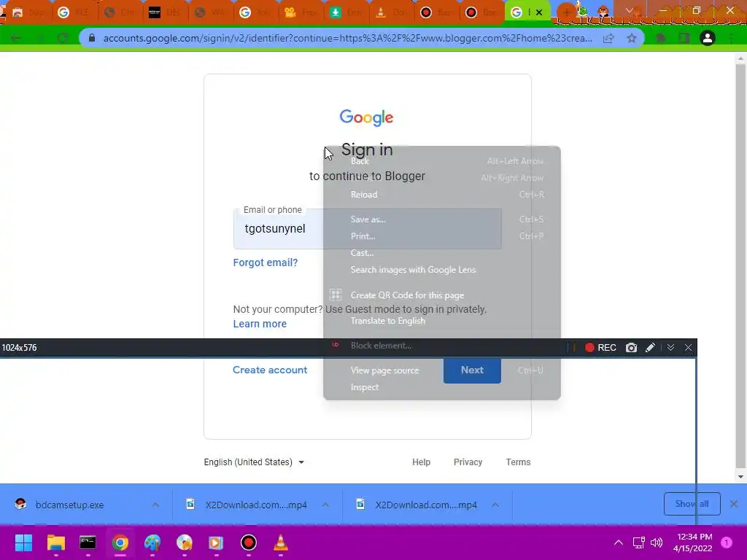The height and width of the screenshot is (560, 747).
Task: Open the Terms footer link
Action: coord(518,462)
